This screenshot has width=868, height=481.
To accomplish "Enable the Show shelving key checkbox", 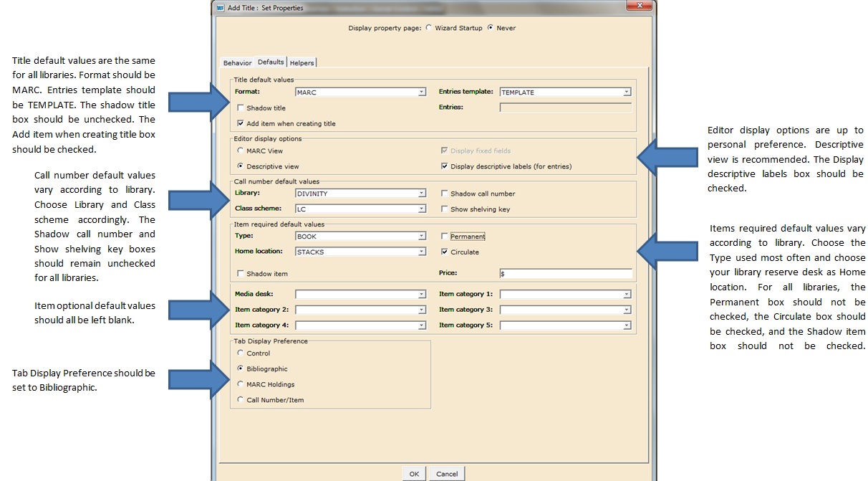I will point(444,209).
